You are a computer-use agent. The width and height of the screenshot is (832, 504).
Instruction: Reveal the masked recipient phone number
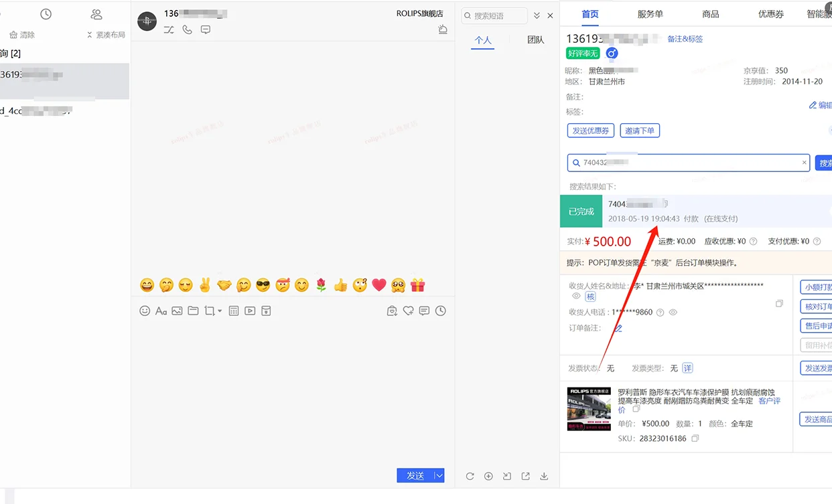coord(673,312)
